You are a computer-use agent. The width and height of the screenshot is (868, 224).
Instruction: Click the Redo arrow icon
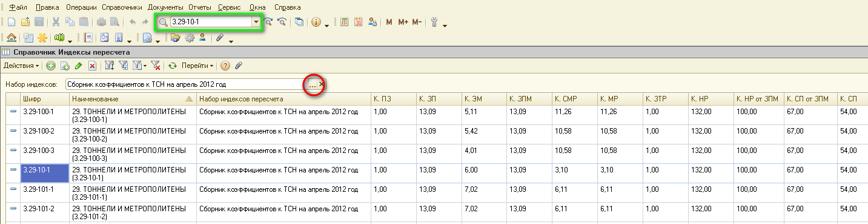point(145,22)
